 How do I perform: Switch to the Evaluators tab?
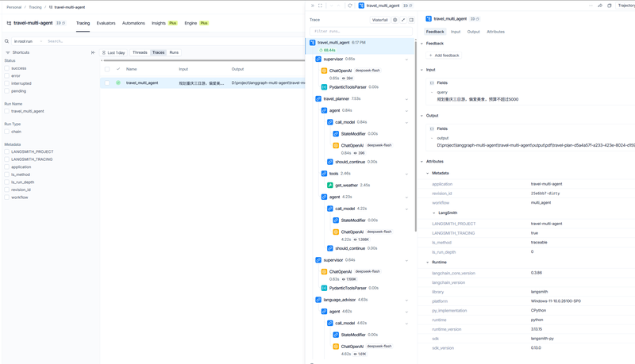[106, 24]
